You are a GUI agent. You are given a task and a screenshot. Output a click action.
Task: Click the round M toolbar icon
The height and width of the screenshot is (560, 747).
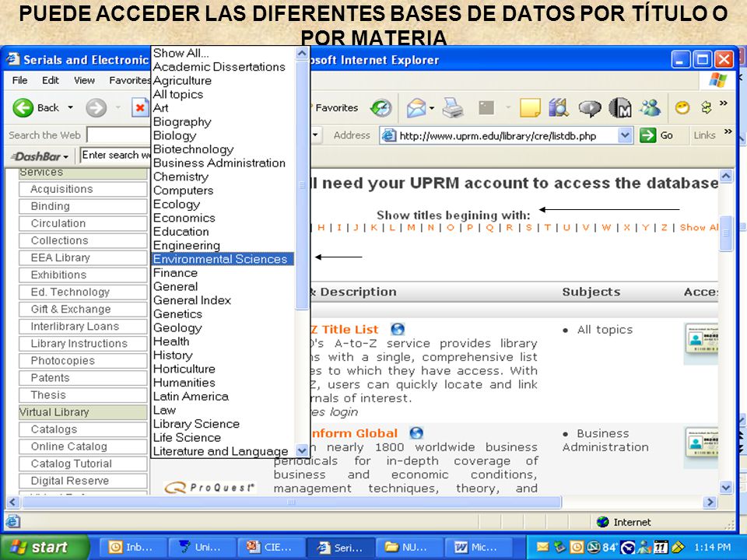pos(620,108)
